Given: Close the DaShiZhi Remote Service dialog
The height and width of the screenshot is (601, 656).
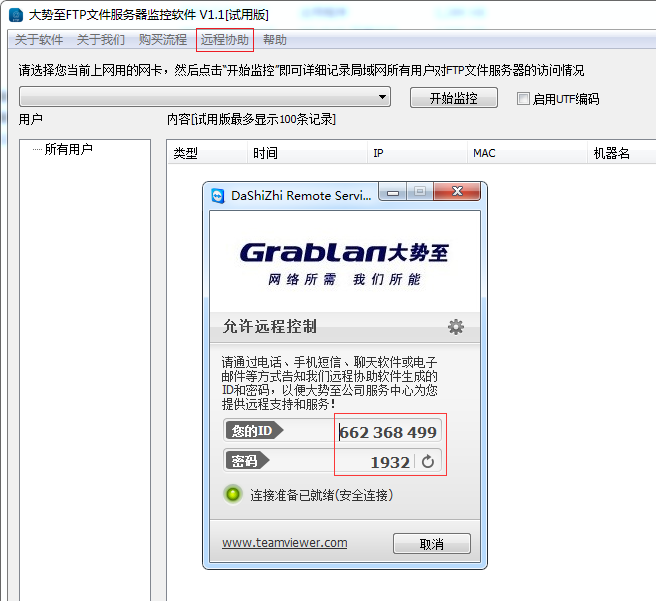Looking at the screenshot, I should coord(457,192).
